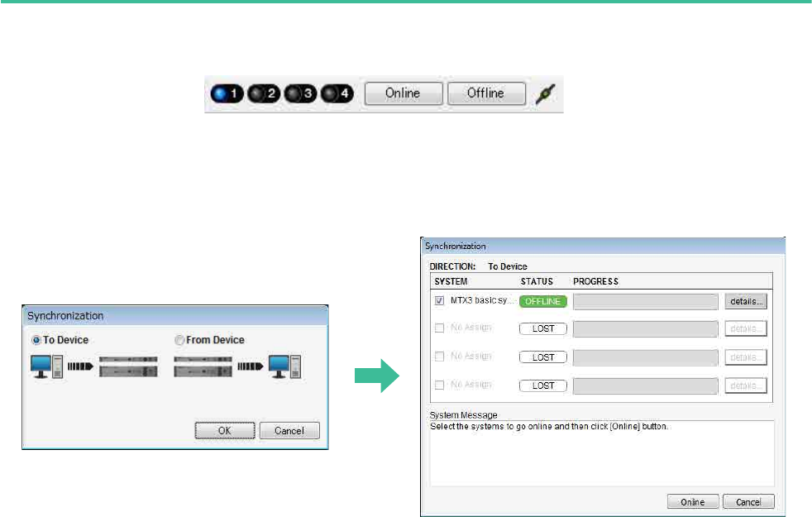Click the computer icon under To Device
This screenshot has width=812, height=517.
tap(46, 366)
